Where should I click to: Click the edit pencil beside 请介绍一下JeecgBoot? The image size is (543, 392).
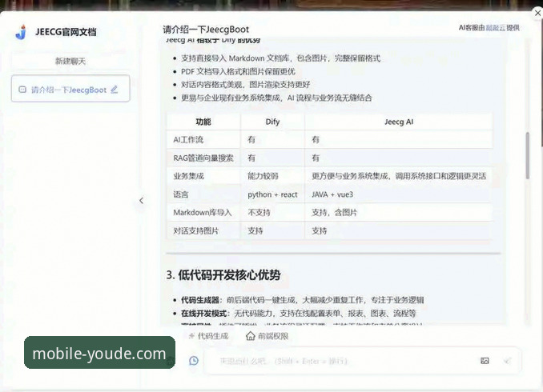click(x=115, y=90)
